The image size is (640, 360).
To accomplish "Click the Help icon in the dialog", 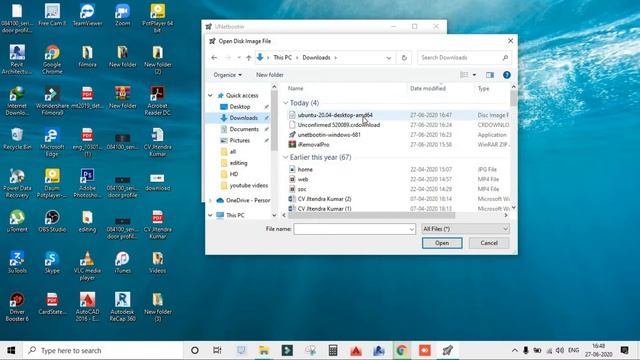I will [507, 75].
